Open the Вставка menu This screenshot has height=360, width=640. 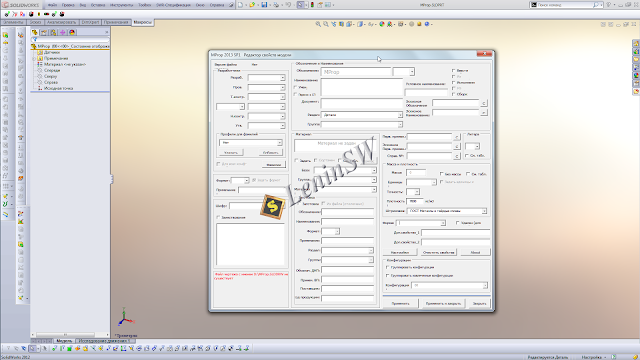tap(98, 5)
